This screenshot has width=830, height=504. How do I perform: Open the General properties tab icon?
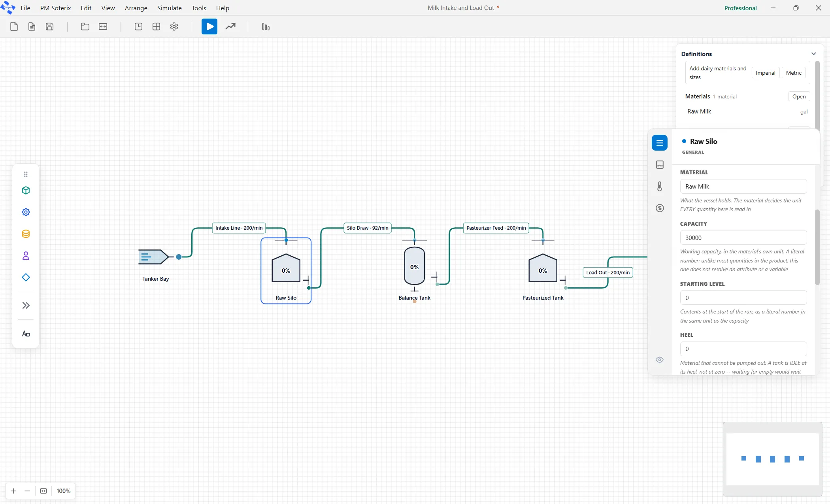660,143
